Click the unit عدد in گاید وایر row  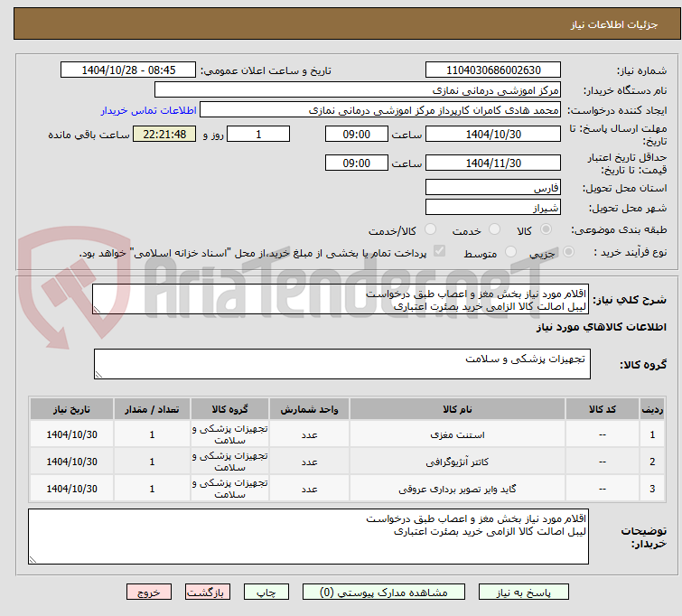coord(309,489)
